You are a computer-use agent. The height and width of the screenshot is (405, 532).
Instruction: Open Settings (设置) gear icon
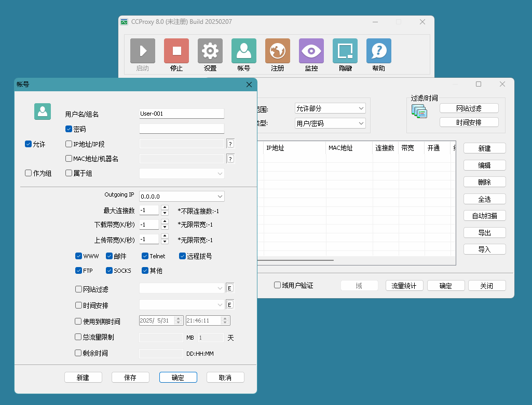click(x=210, y=51)
